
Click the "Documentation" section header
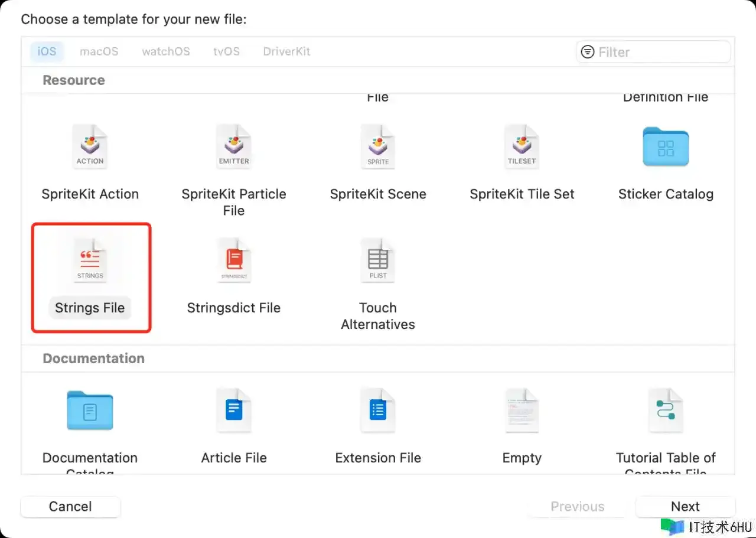click(x=93, y=358)
